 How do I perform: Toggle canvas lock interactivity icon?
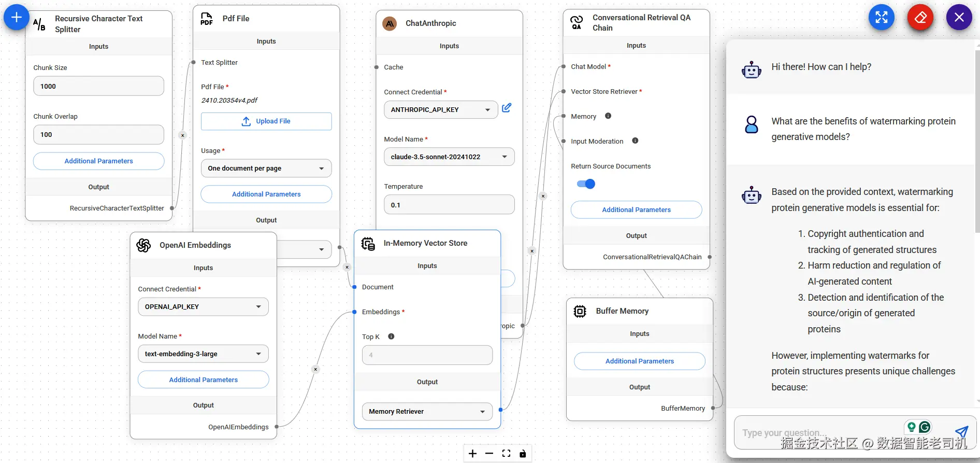click(523, 454)
